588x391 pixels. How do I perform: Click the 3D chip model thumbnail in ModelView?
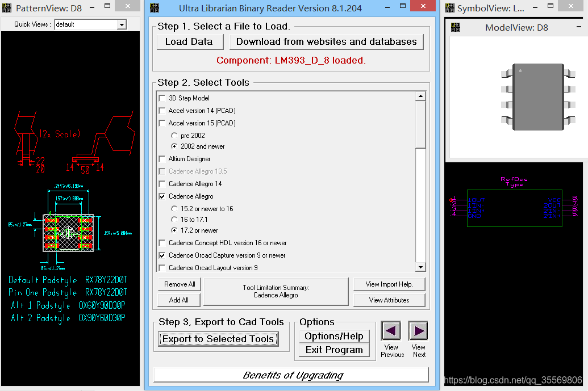pos(538,97)
